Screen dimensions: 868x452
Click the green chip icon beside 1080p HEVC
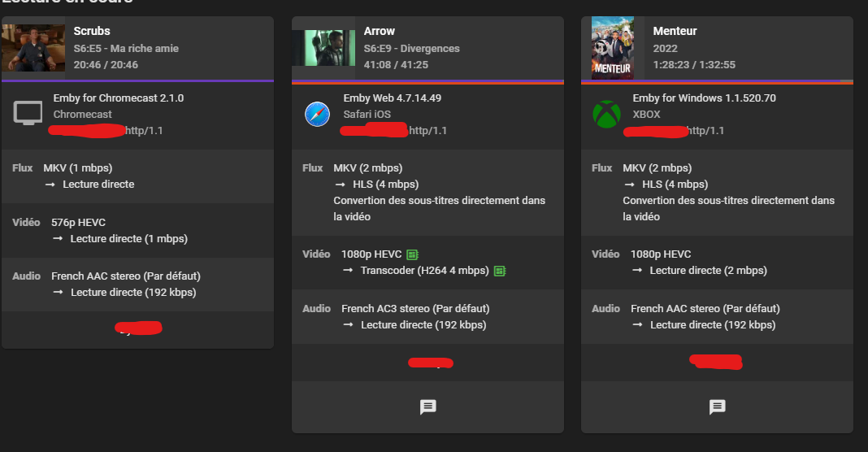(412, 254)
